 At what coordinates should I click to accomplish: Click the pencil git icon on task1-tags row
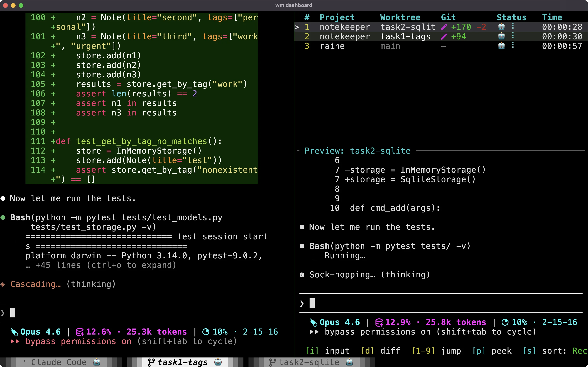point(444,36)
